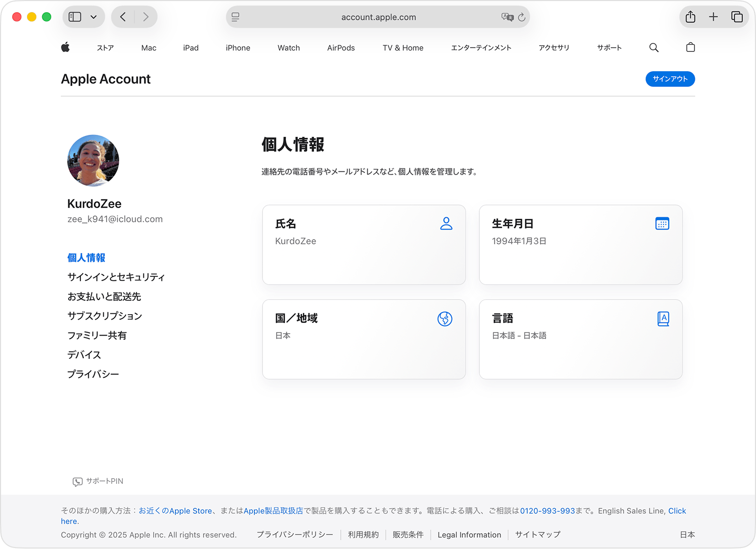
Task: Follow the お近くのApple Store link
Action: (175, 511)
